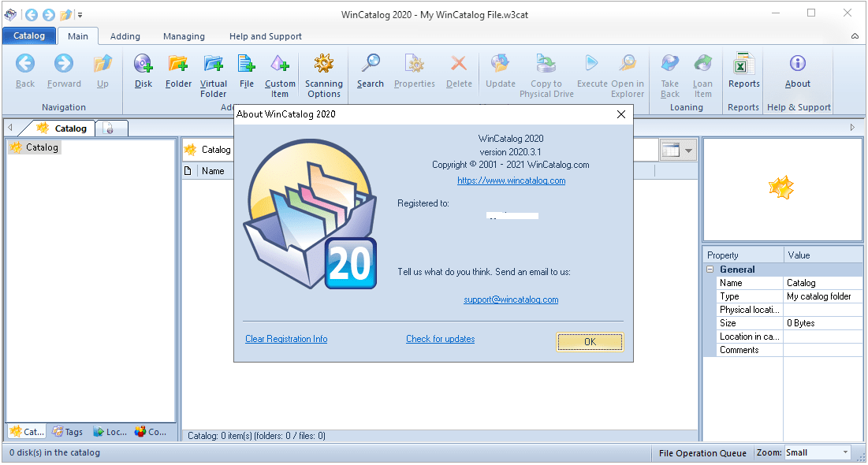
Task: Click the support@wincatalog.com email link
Action: tap(511, 299)
